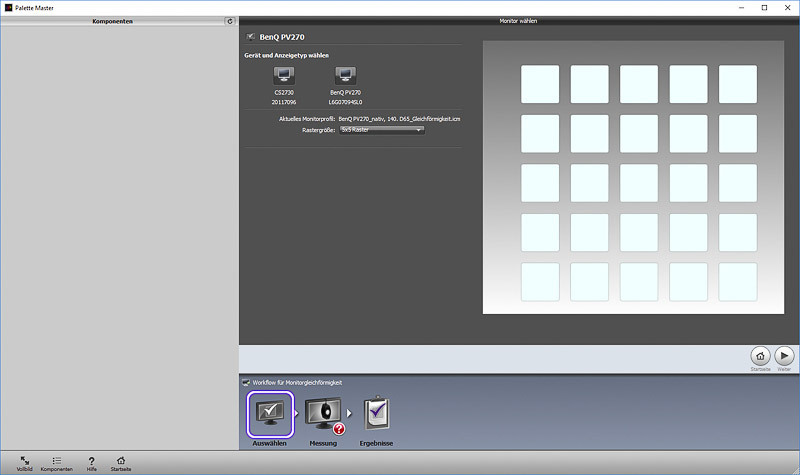Screen dimensions: 800x475
Task: Maximize the Palette Master window
Action: [764, 7]
